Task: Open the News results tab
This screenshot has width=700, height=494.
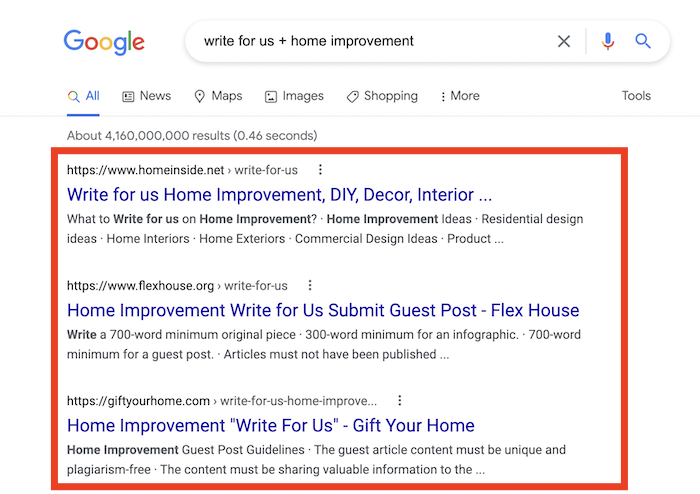Action: tap(146, 96)
